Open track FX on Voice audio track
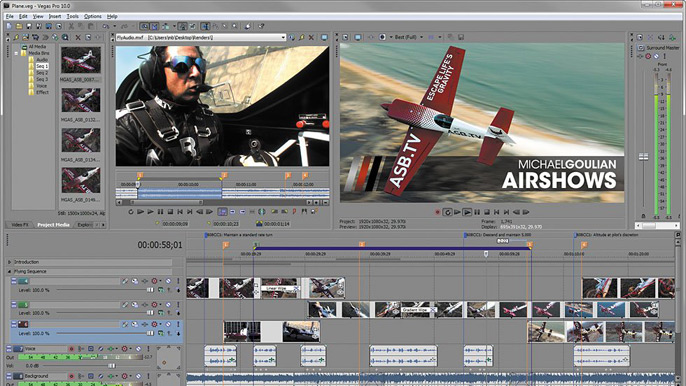This screenshot has height=386, width=686. tap(111, 349)
